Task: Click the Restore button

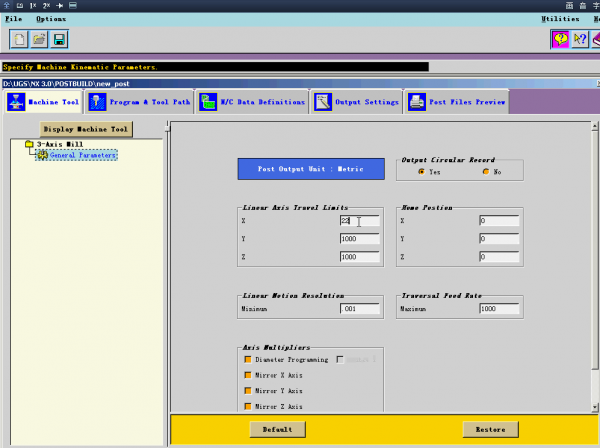Action: [x=491, y=430]
